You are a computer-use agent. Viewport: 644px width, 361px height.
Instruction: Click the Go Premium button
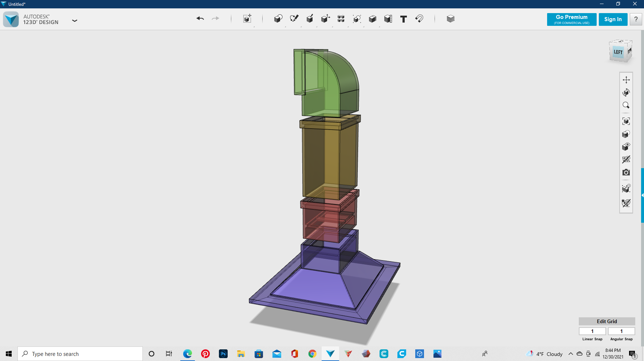572,19
